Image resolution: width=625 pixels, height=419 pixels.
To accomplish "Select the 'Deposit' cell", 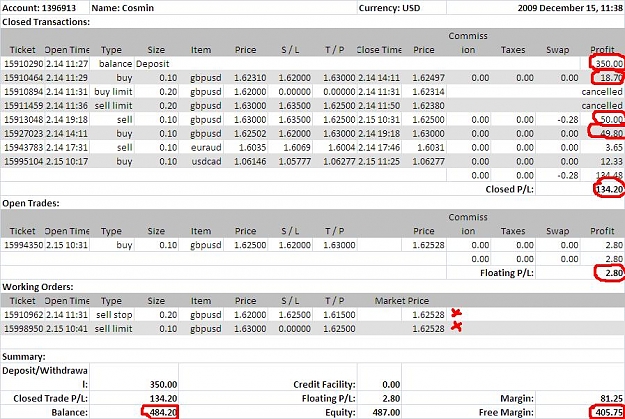I will pyautogui.click(x=153, y=64).
